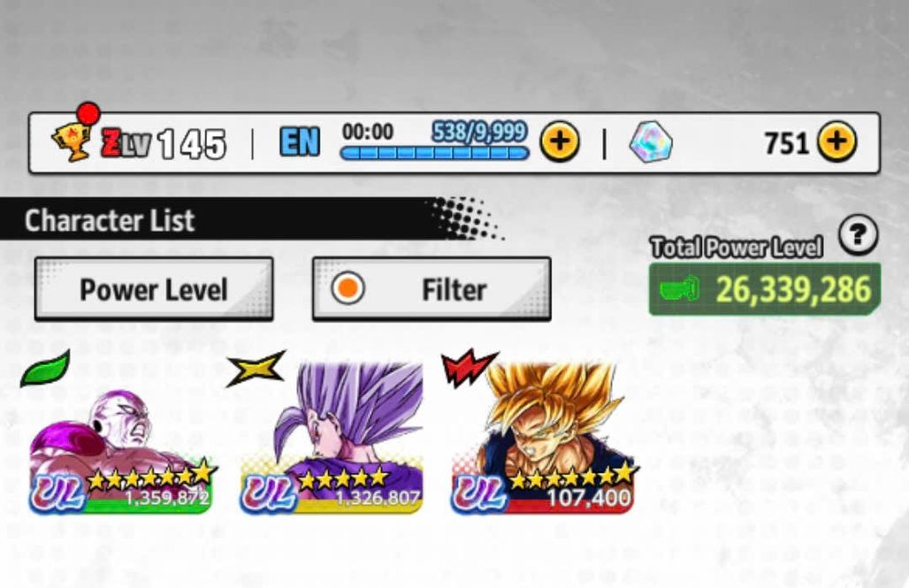The image size is (909, 588).
Task: Click the EN energy label
Action: point(300,142)
